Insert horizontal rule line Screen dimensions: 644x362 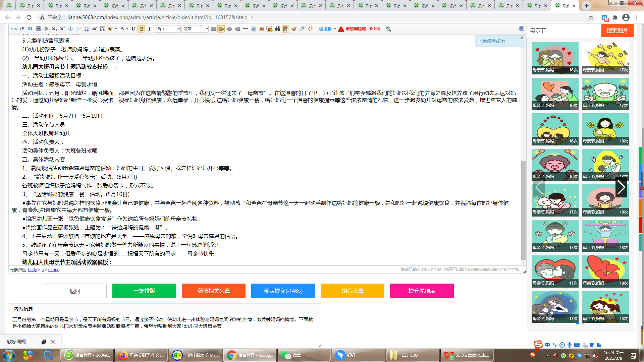click(x=246, y=29)
